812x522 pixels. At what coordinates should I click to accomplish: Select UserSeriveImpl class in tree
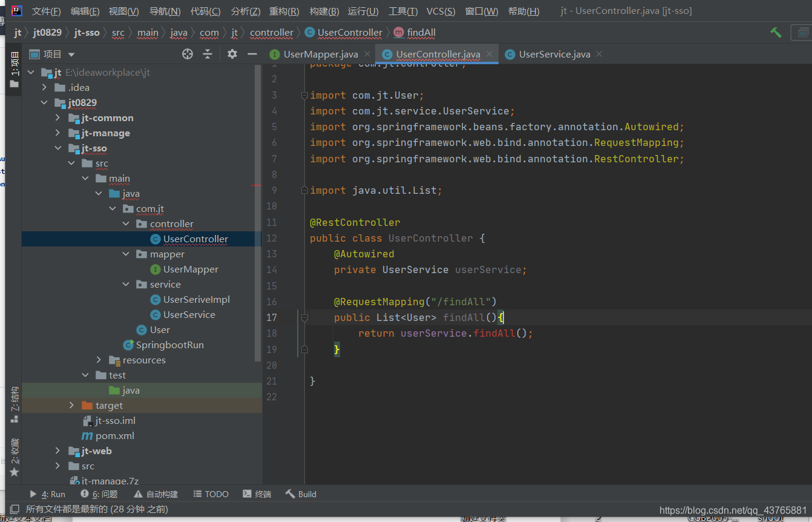(197, 300)
